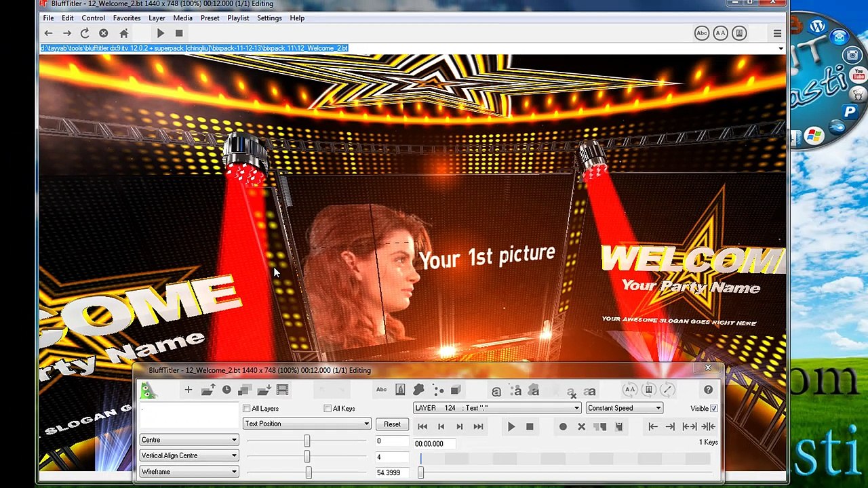Open the Text Position property dropdown
Image resolution: width=868 pixels, height=488 pixels.
pos(307,424)
